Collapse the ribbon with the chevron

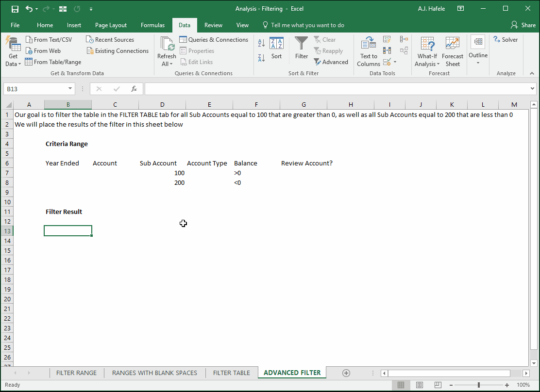coord(532,73)
